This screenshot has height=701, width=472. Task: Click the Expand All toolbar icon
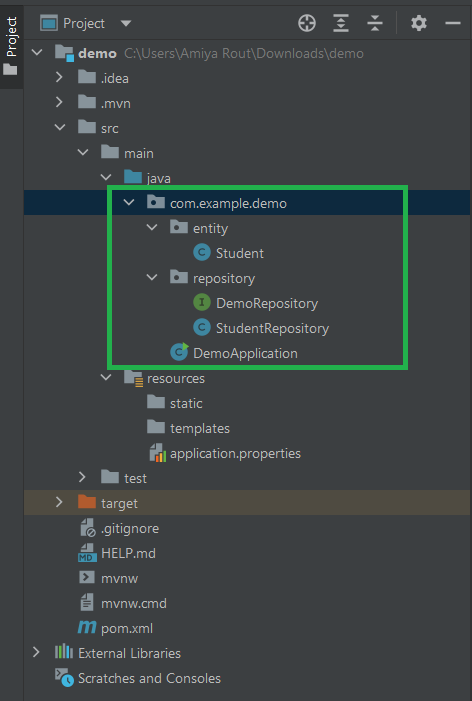coord(341,23)
